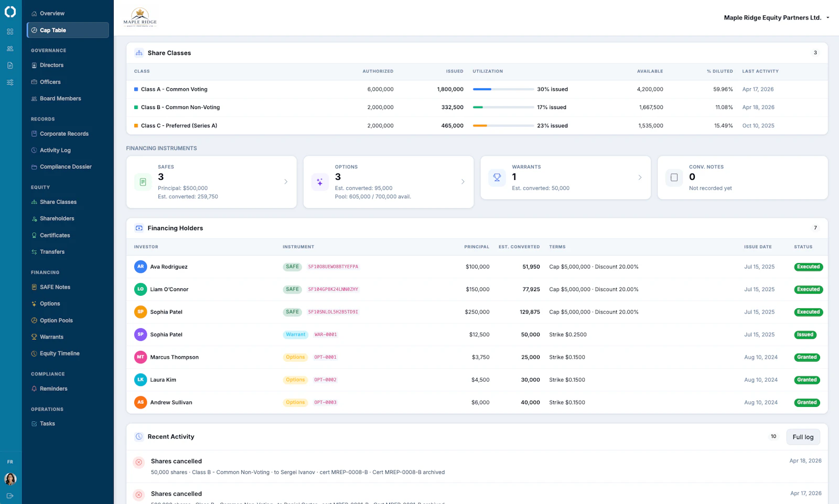Open the SF1008UEW08BTYEFPA SAFE link

point(333,267)
